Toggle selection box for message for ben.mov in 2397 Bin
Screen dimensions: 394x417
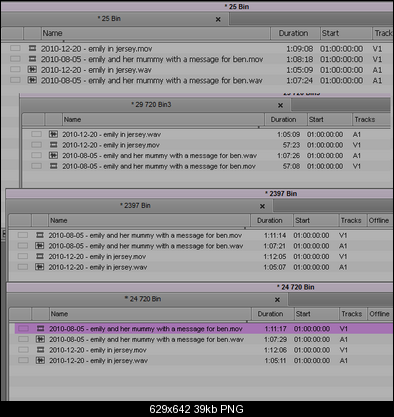23,235
